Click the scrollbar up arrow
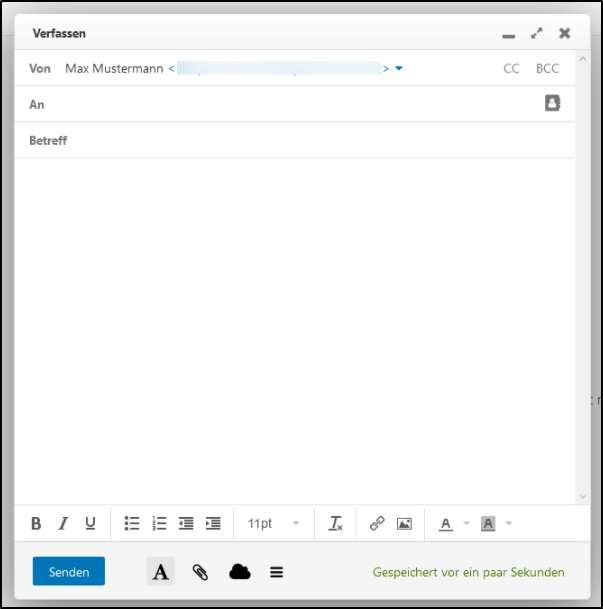The width and height of the screenshot is (603, 609). (582, 59)
